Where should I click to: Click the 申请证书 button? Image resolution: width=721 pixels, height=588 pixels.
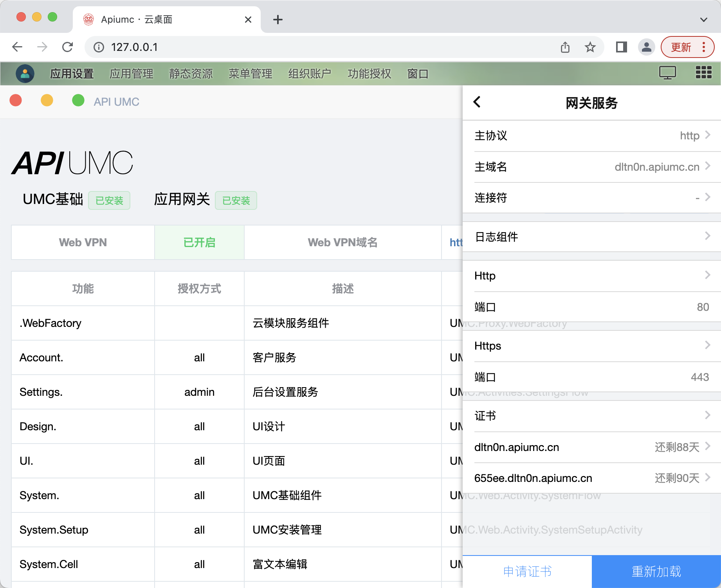pyautogui.click(x=527, y=572)
